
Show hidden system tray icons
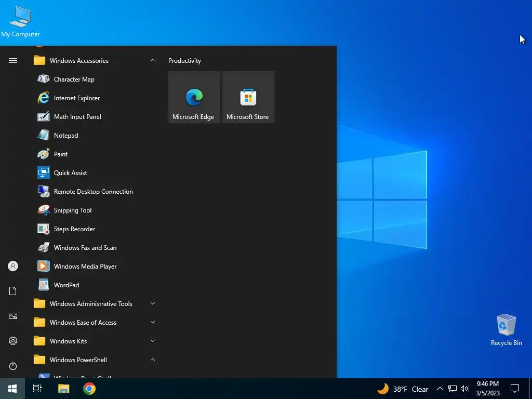point(440,389)
